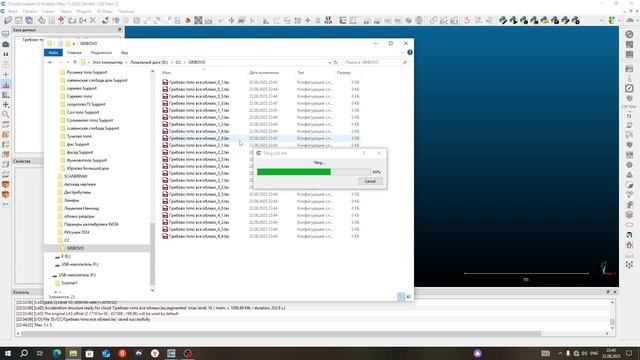
Task: Click the plus icon in left vertical toolbar
Action: [6, 75]
